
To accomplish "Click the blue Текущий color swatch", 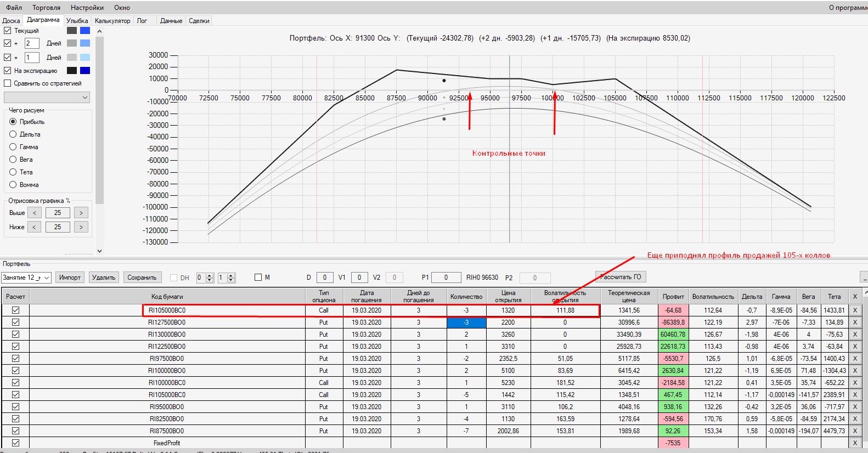I will (x=85, y=31).
